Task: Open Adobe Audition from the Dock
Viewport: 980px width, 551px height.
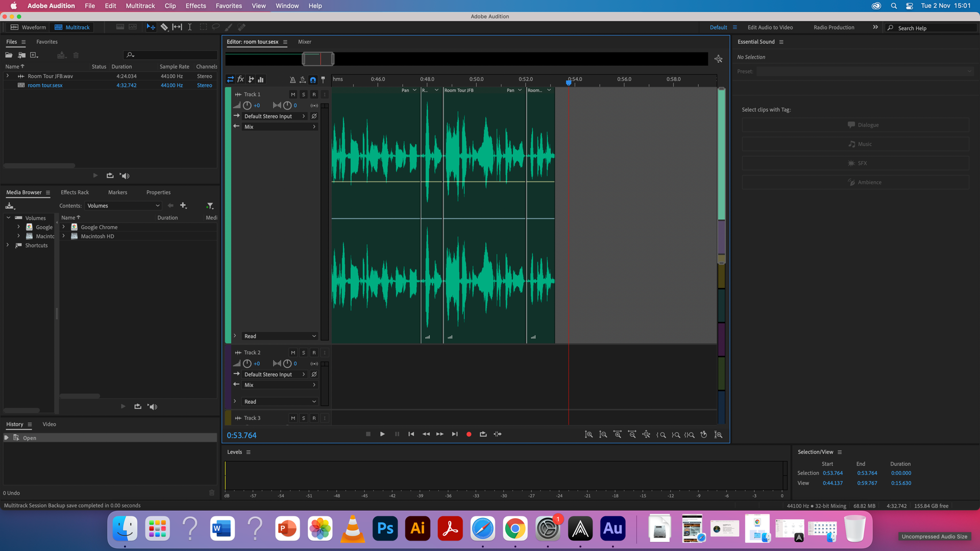Action: click(612, 529)
